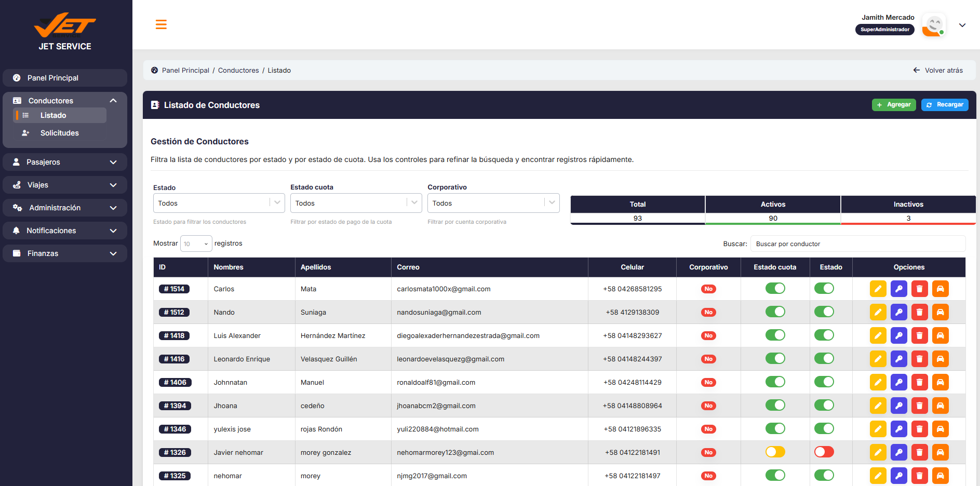Click the key icon for Jhoana cedeño
Screen dimensions: 980x486
(898, 406)
